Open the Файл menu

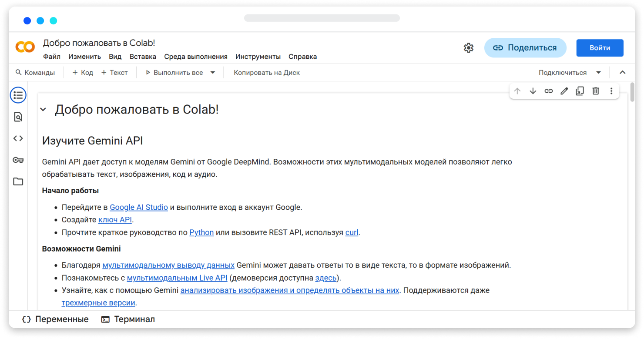point(52,57)
